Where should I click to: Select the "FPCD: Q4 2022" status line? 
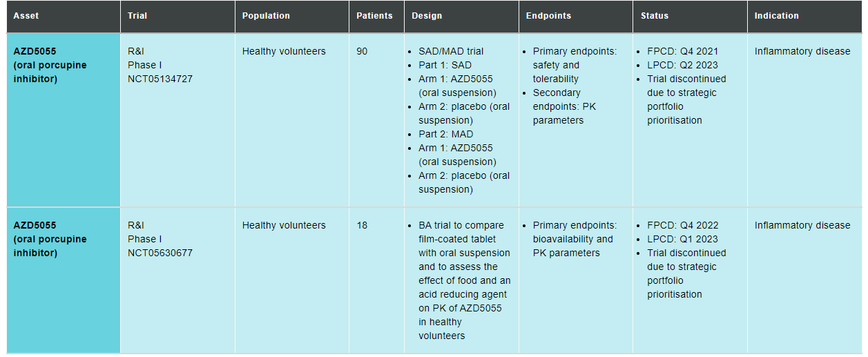[x=682, y=225]
